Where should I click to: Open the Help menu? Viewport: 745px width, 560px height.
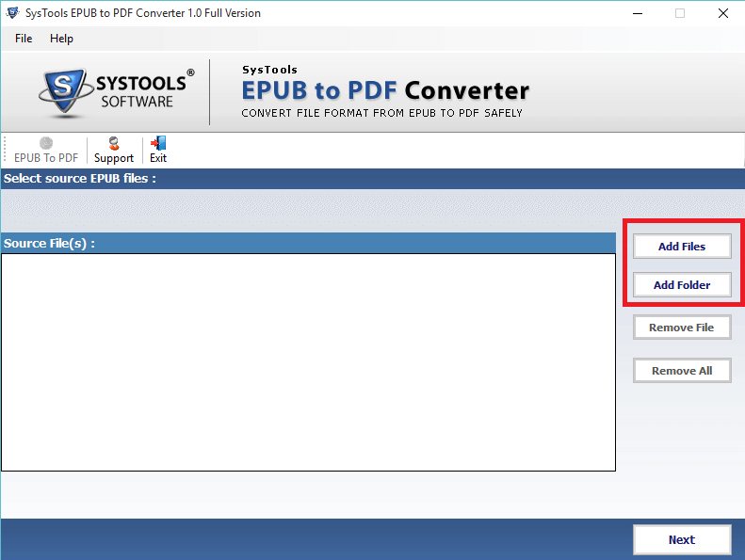pyautogui.click(x=61, y=39)
